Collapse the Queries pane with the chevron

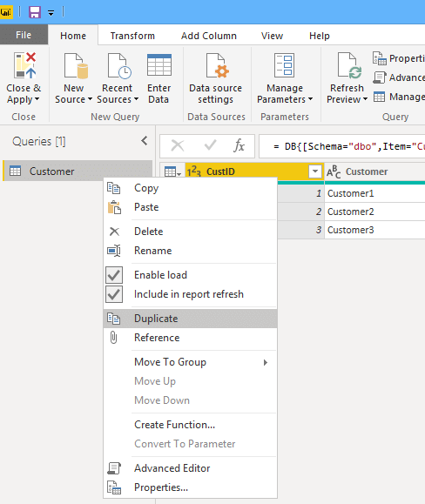[145, 140]
